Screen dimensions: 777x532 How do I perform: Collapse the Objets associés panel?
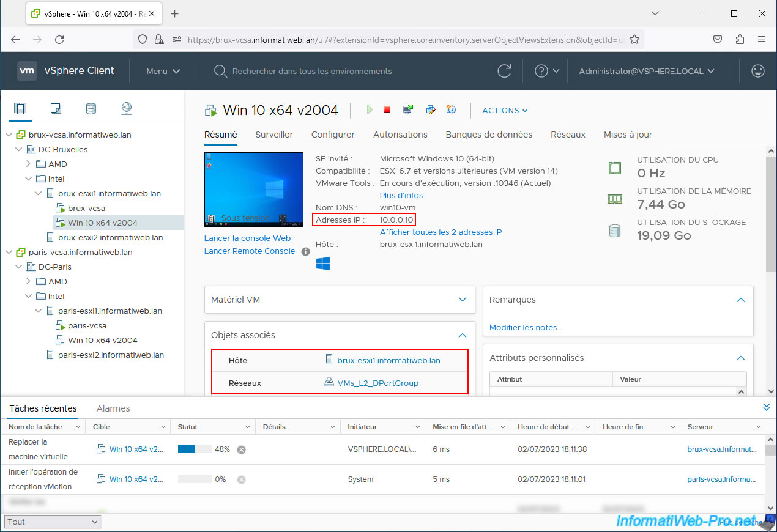click(463, 335)
